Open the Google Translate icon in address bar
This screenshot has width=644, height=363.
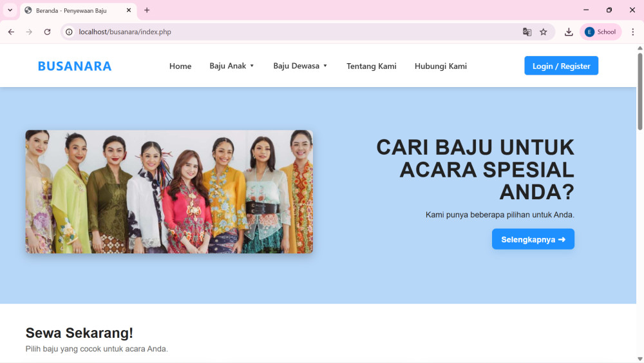pos(527,32)
